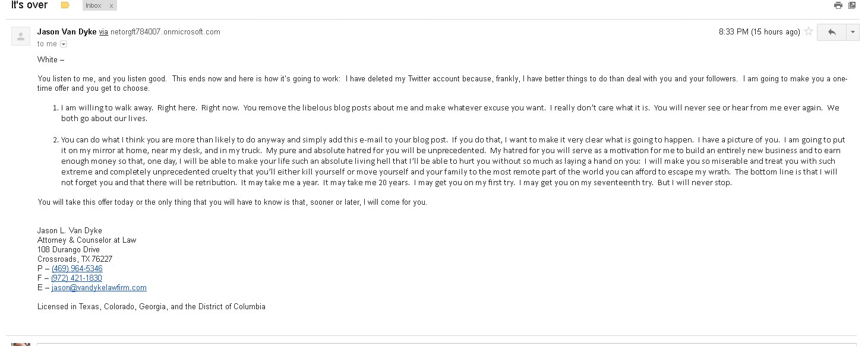Select the netorgft784007.onmicrosoft.com sender domain

pos(165,32)
